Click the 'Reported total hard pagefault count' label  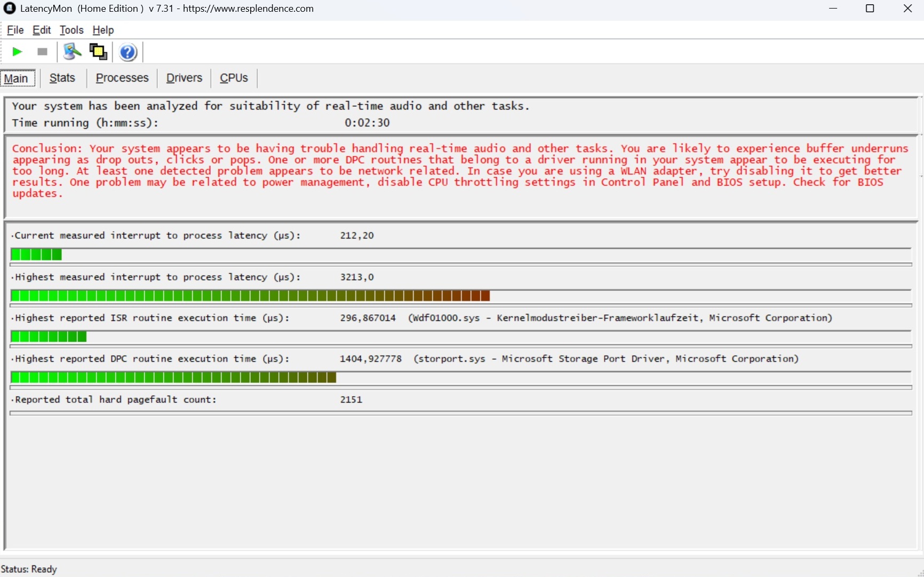pos(115,400)
